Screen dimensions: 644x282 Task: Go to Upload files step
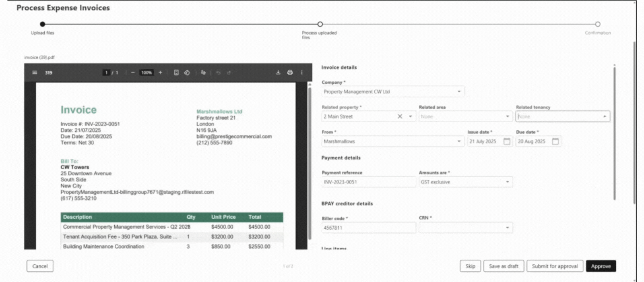(x=43, y=24)
